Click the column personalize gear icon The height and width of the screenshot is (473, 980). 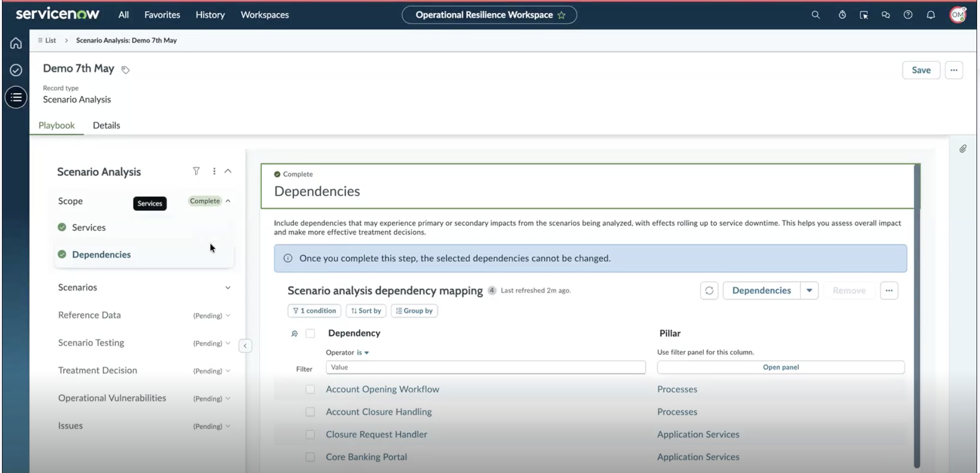(294, 334)
